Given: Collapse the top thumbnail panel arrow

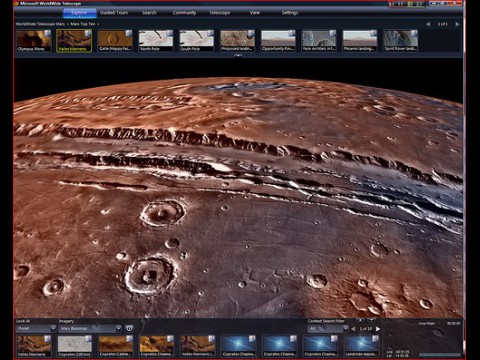Looking at the screenshot, I should point(238,56).
